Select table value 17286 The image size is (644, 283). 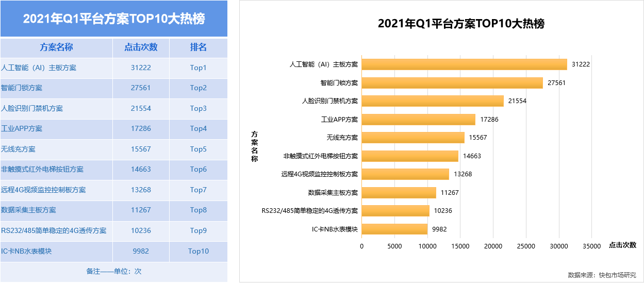click(141, 129)
